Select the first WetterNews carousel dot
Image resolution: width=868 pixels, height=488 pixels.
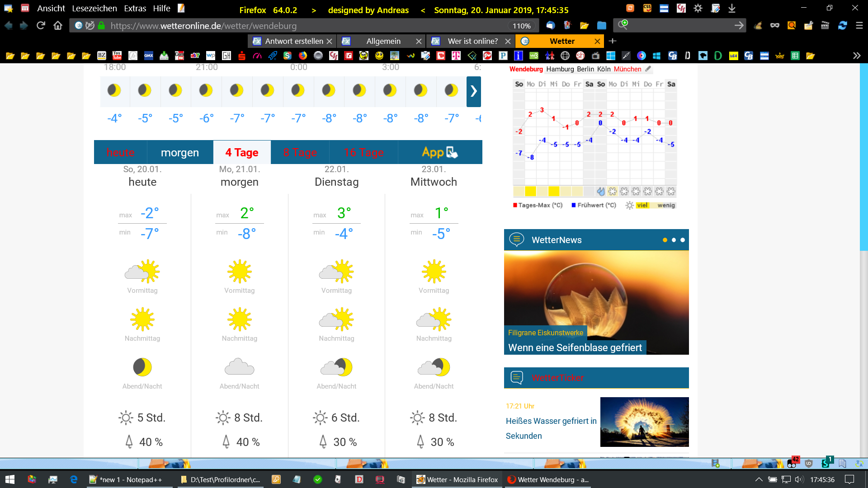point(665,240)
